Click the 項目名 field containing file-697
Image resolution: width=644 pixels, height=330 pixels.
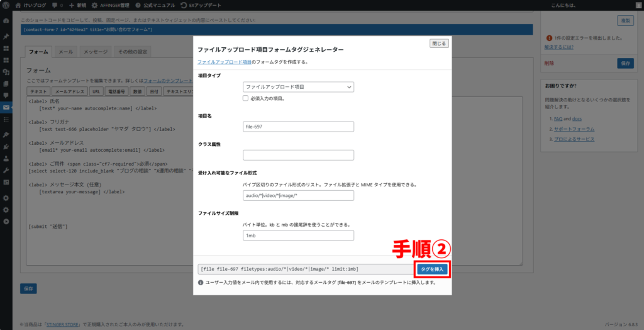point(298,127)
